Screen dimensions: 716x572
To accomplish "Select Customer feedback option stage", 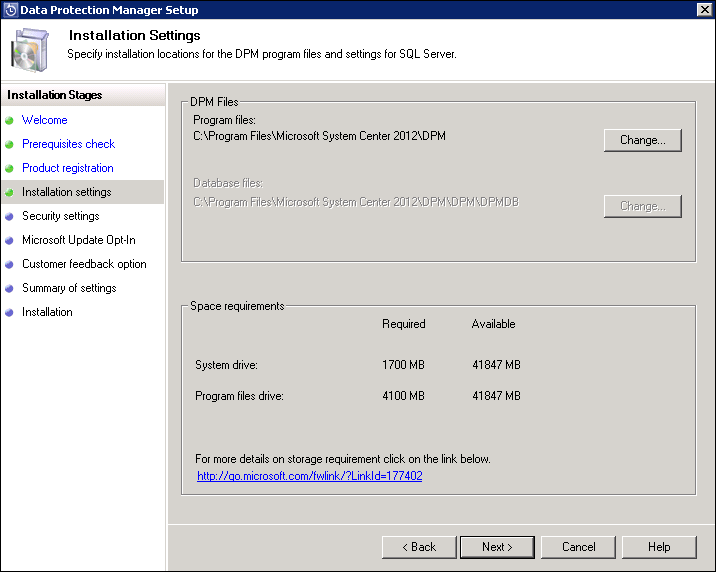I will 84,264.
